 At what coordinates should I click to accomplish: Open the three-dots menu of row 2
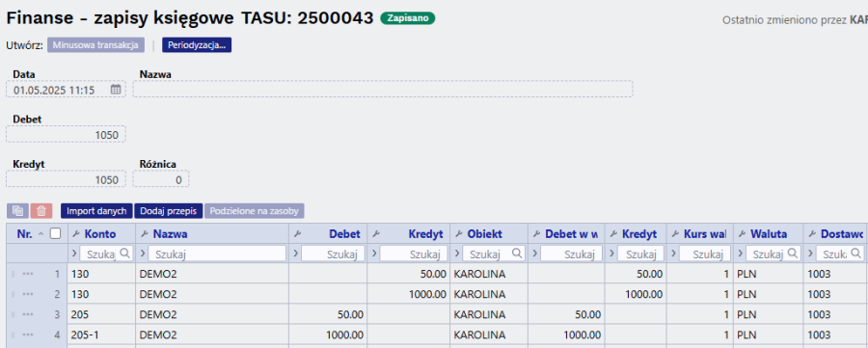[28, 294]
